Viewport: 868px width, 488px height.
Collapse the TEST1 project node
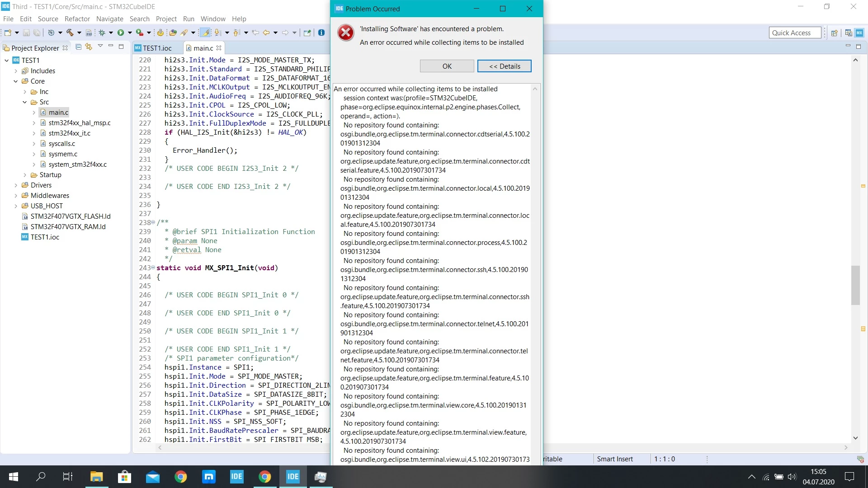tap(7, 61)
